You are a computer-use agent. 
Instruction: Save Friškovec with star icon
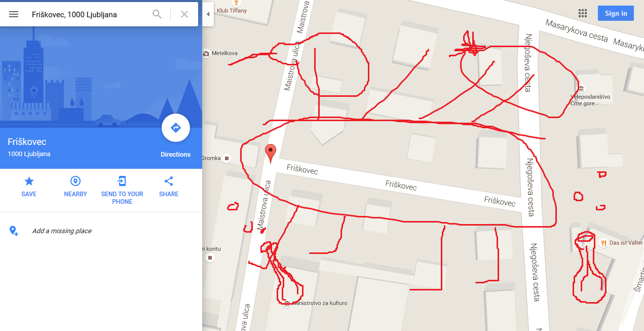[29, 181]
